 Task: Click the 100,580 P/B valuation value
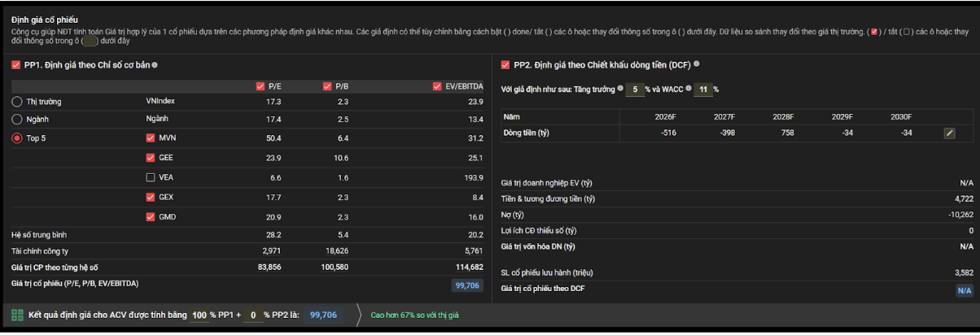pos(335,268)
